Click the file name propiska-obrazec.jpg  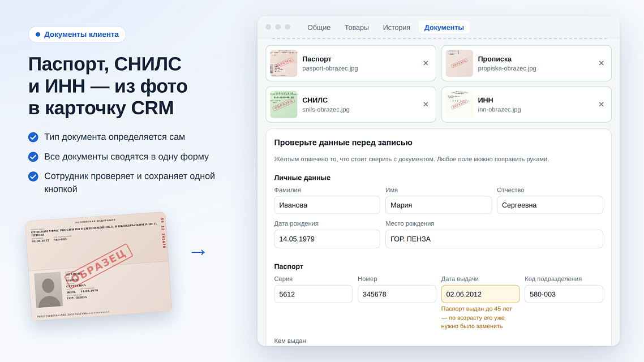[x=507, y=68]
